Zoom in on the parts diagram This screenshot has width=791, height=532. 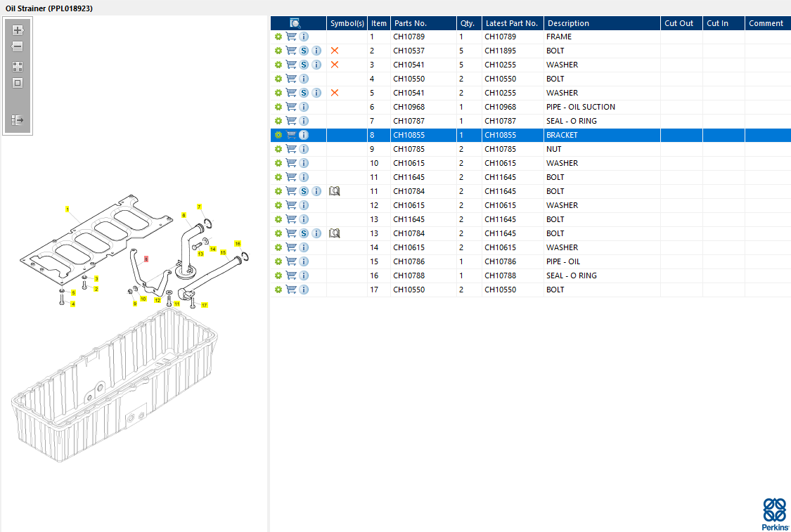tap(18, 30)
